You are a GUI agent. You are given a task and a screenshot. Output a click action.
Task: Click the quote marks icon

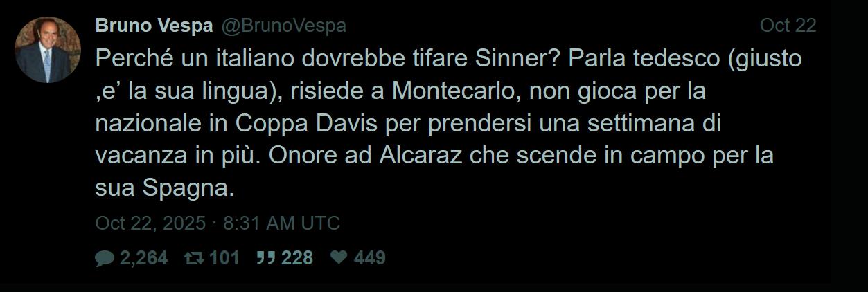pyautogui.click(x=265, y=258)
